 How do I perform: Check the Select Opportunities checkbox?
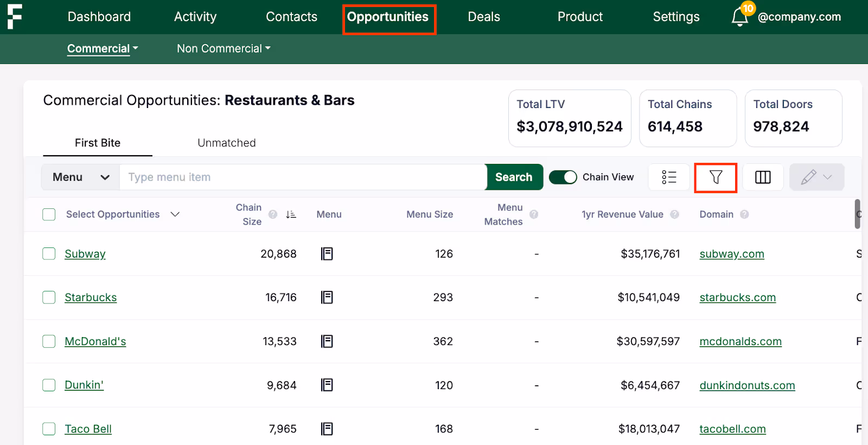point(49,214)
